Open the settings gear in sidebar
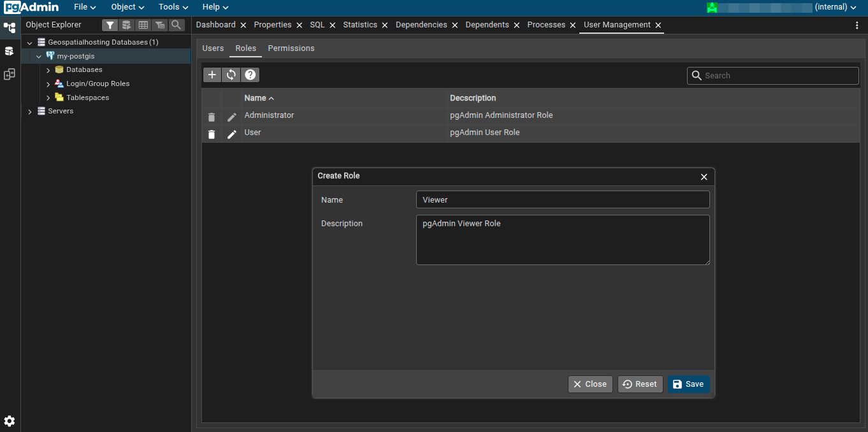Screen dimensions: 868x432 tap(10, 421)
